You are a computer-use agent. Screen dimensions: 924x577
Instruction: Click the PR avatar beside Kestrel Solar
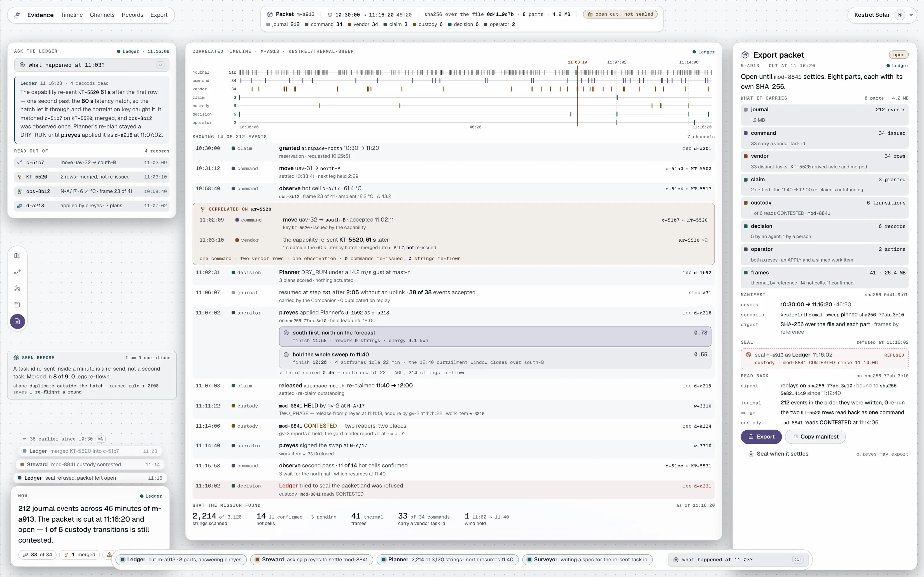[900, 15]
